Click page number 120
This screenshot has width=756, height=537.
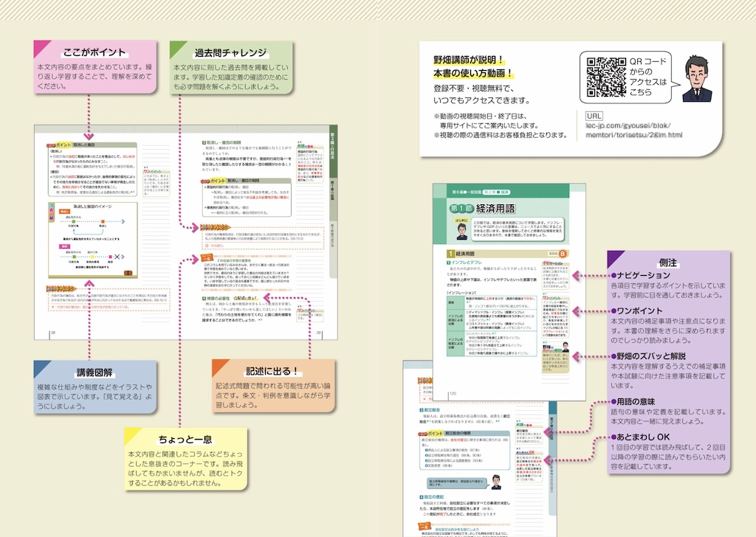click(x=453, y=393)
